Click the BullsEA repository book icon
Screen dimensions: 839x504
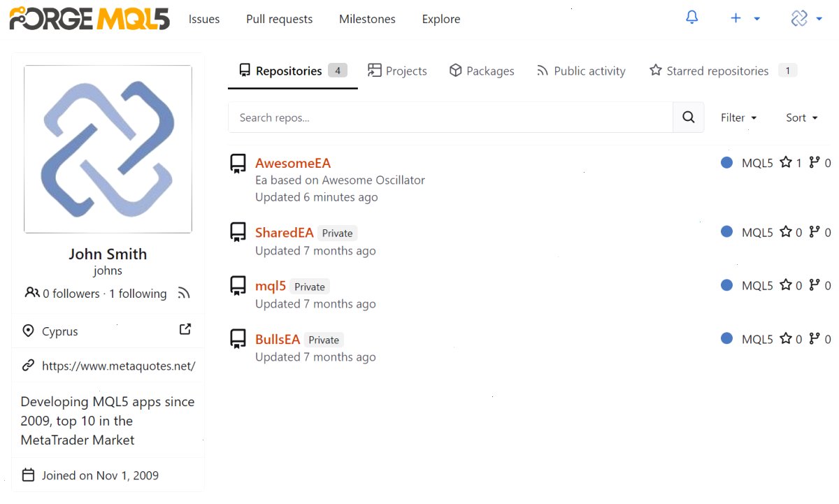[238, 338]
